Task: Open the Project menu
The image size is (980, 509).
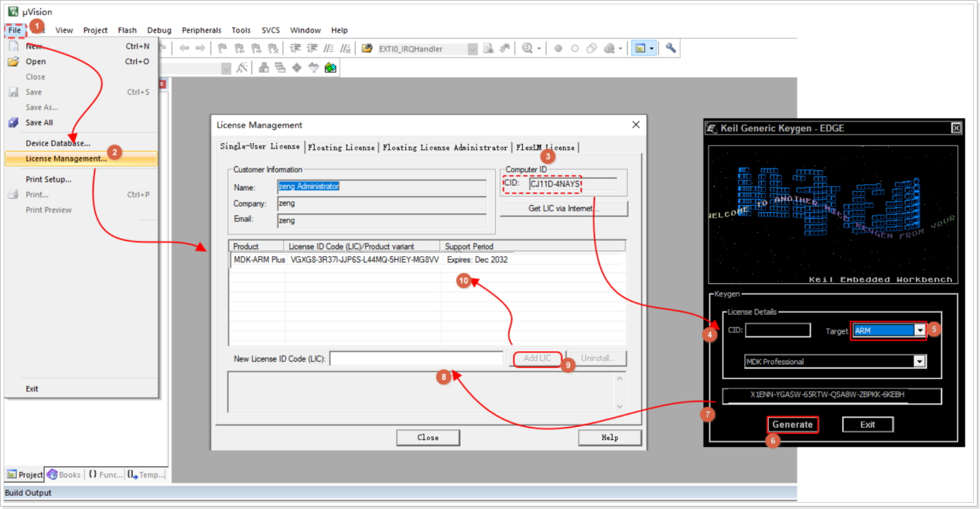Action: click(x=96, y=30)
